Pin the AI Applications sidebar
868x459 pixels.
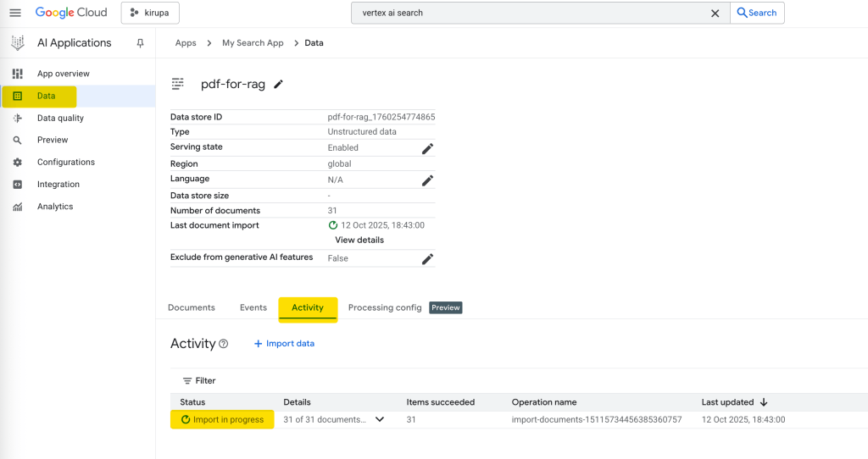point(141,43)
